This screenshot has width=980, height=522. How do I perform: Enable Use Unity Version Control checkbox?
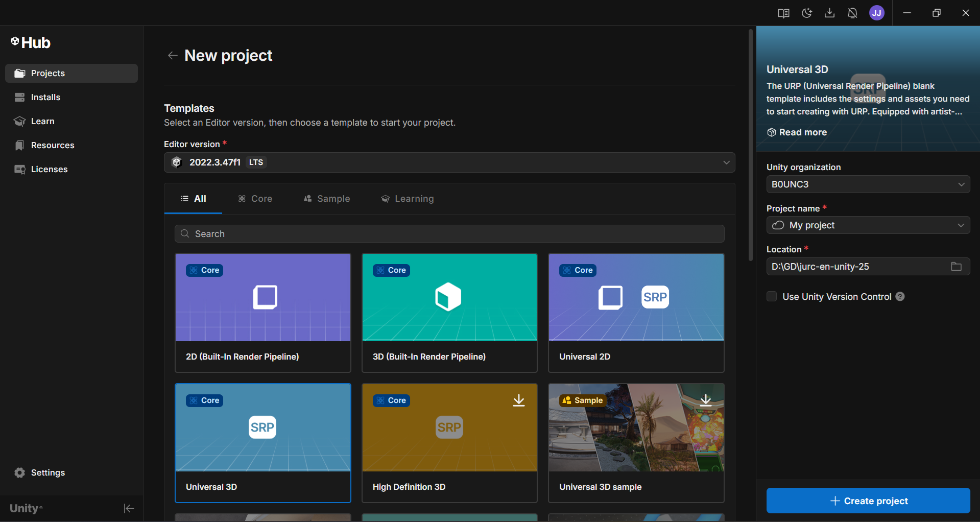772,297
